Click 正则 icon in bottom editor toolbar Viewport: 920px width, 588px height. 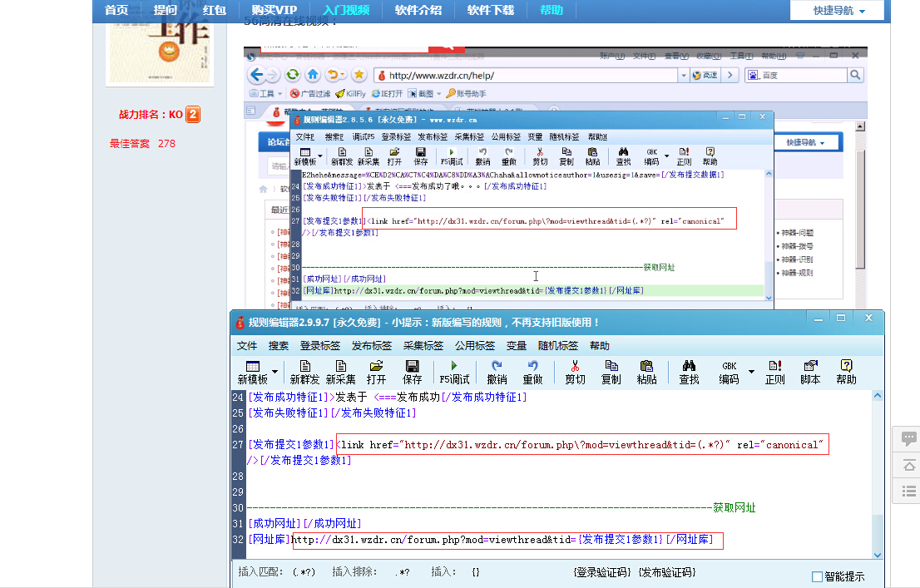[x=774, y=371]
